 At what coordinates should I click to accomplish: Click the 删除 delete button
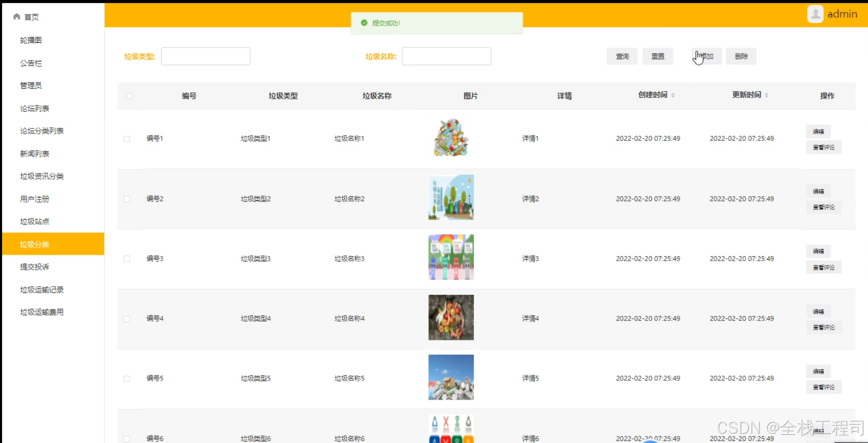[x=741, y=56]
